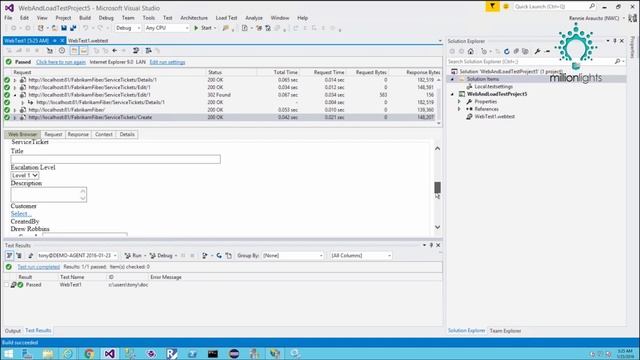Click the web browser pane scrollbar thumb
Image resolution: width=640 pixels, height=360 pixels.
click(x=437, y=187)
